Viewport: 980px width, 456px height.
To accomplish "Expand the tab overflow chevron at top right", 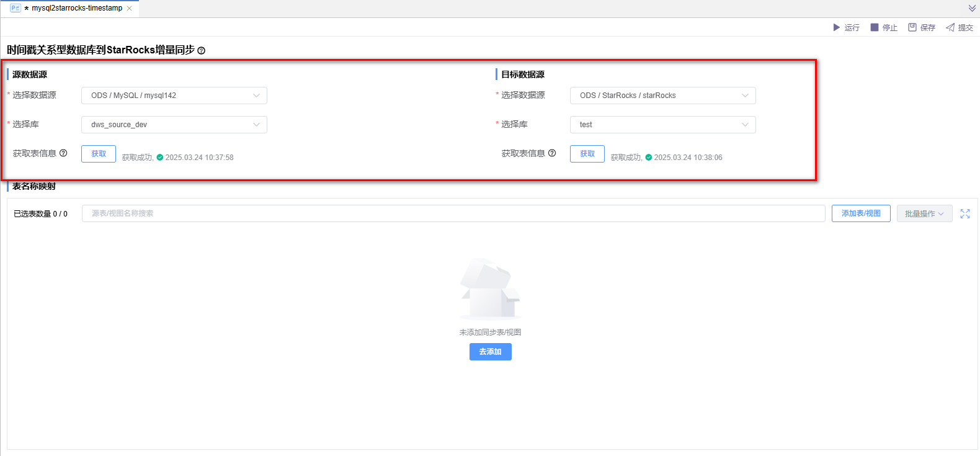I will 972,9.
